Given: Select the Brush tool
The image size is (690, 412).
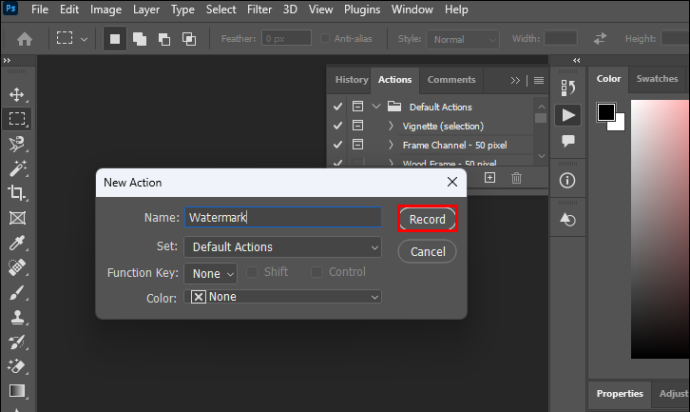Looking at the screenshot, I should pos(17,292).
